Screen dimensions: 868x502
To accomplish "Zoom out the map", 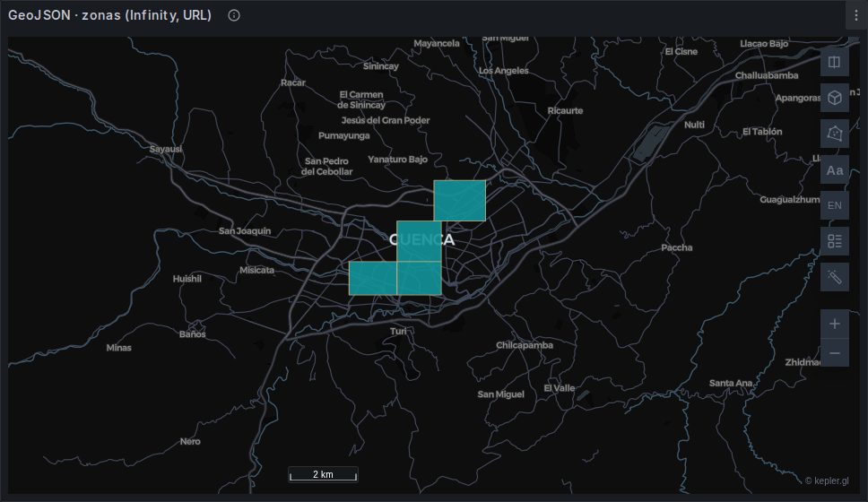I will click(834, 352).
